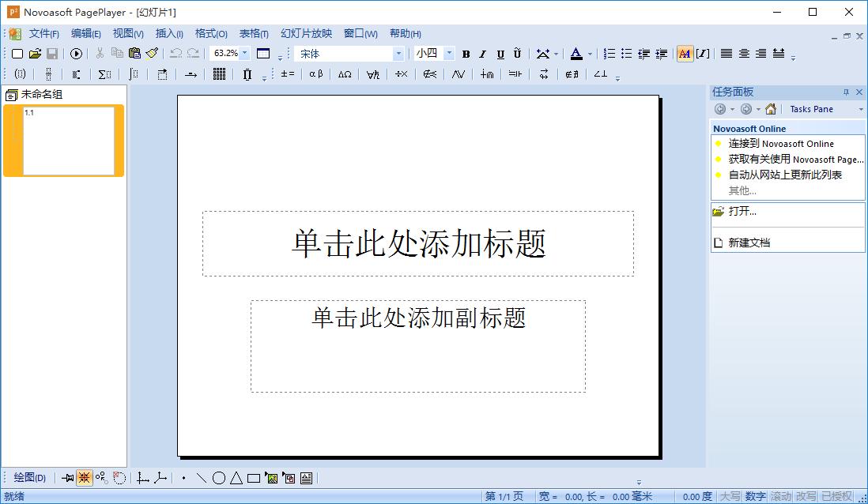Click the 其他... link in task pane

click(x=742, y=190)
